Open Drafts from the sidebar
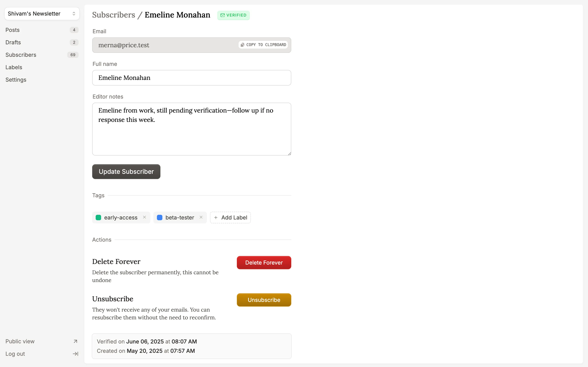The height and width of the screenshot is (367, 588). pos(13,42)
